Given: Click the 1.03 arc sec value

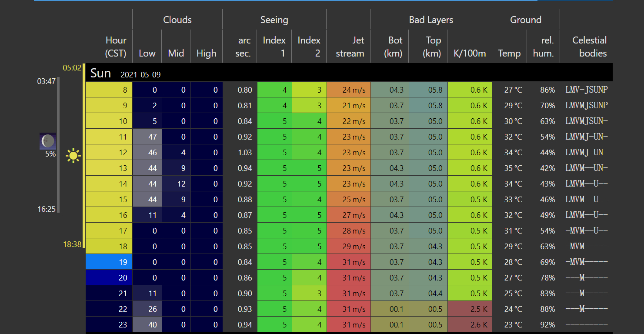Looking at the screenshot, I should click(245, 153).
